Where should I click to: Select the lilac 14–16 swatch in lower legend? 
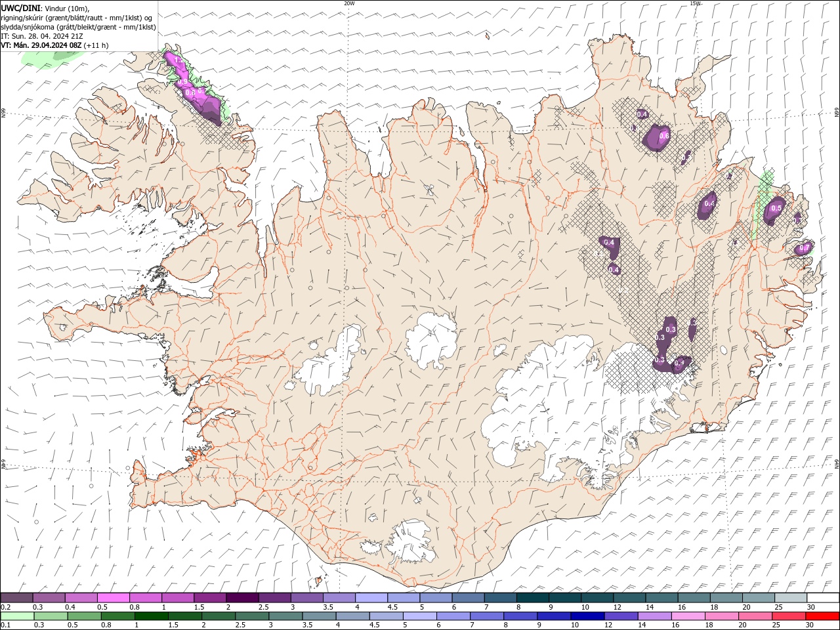pos(655,616)
